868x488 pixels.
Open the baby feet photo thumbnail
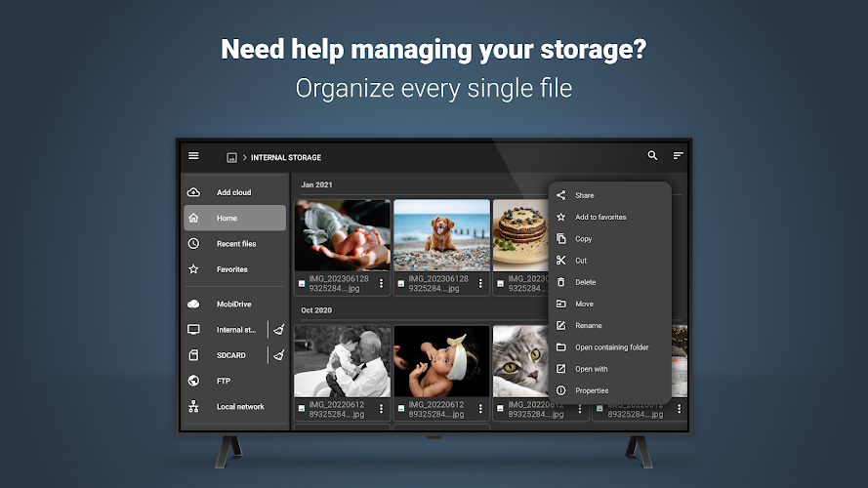coord(342,235)
